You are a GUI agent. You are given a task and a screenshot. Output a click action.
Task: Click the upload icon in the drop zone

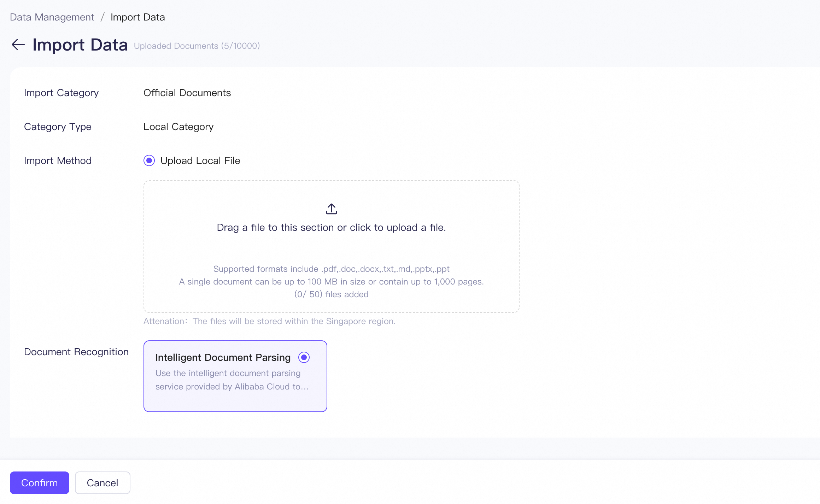tap(331, 209)
